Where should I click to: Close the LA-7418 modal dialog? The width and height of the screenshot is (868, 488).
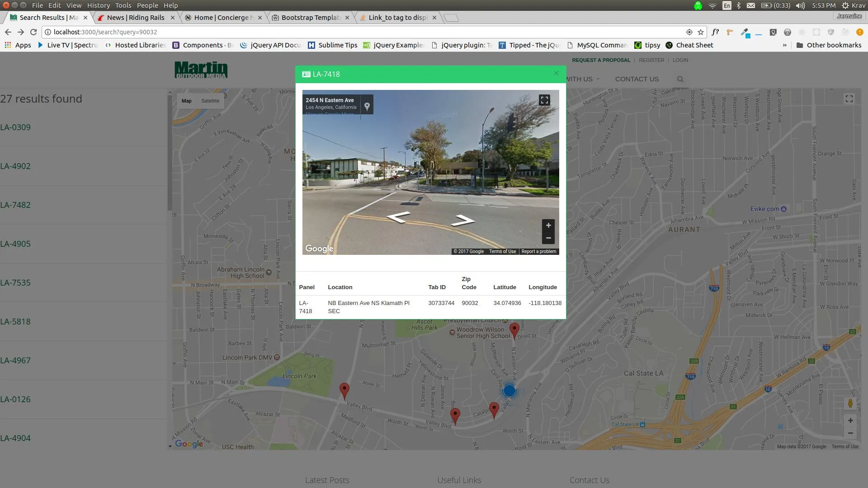pyautogui.click(x=556, y=73)
